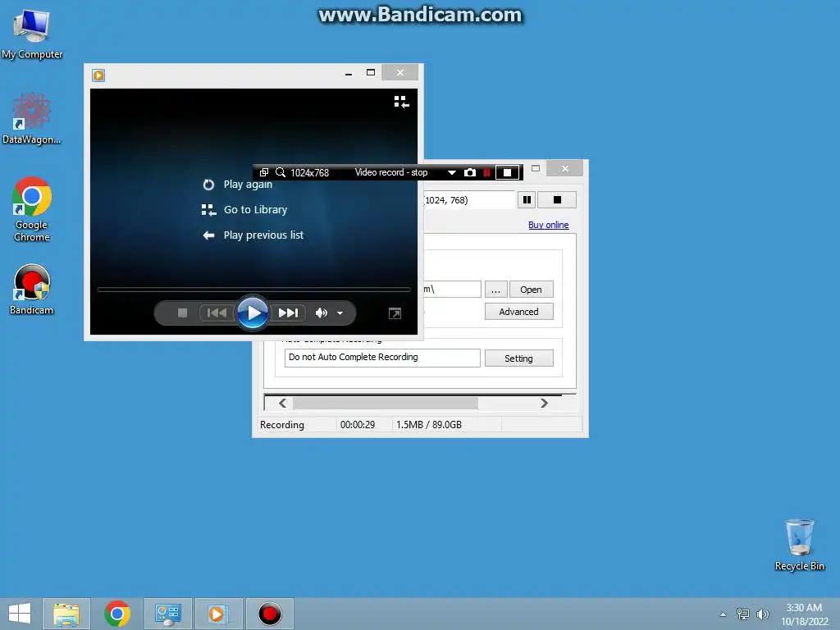Click Do not Auto Complete Recording field
Screen dimensions: 840x630
382,358
